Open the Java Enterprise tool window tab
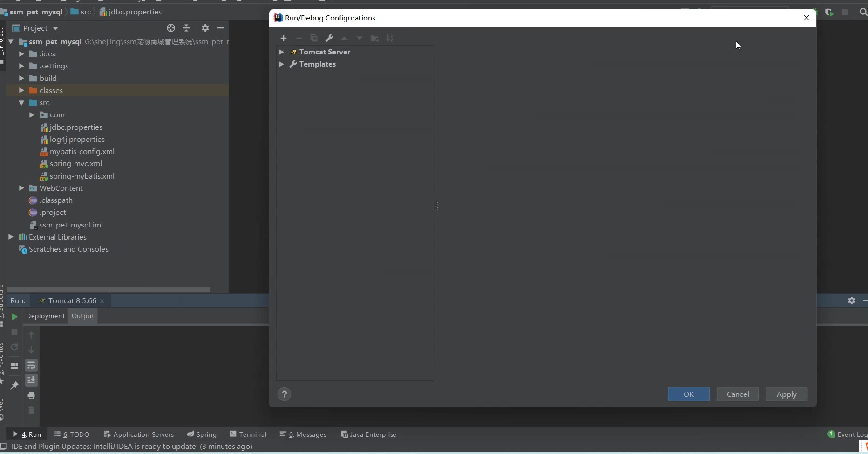Image resolution: width=868 pixels, height=454 pixels. pyautogui.click(x=369, y=434)
